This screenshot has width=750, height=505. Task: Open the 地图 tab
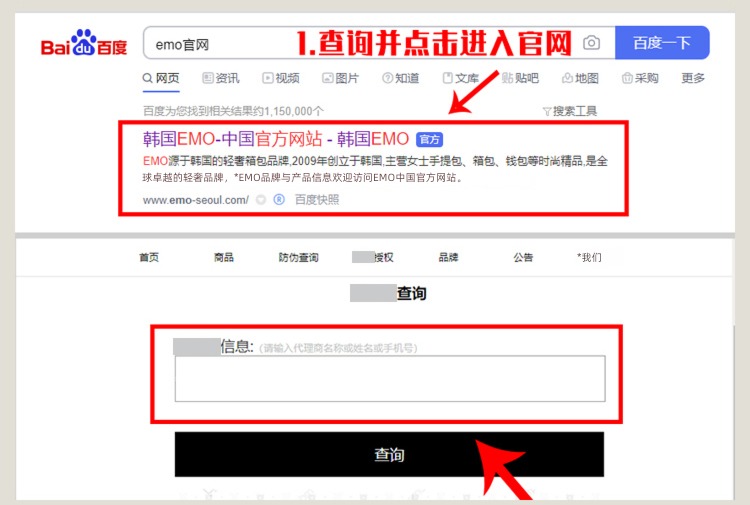(x=580, y=78)
